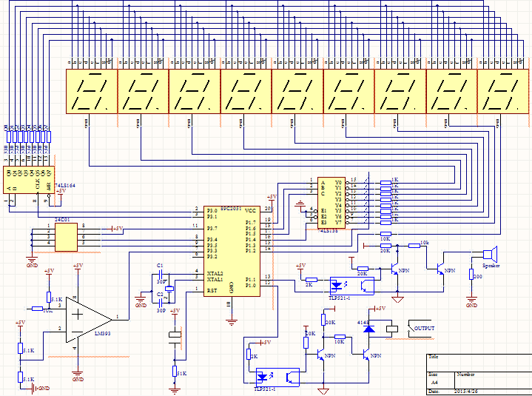Screen dimensions: 532x396
Task: Select the upper TLP521-1 optocoupler
Action: (345, 284)
